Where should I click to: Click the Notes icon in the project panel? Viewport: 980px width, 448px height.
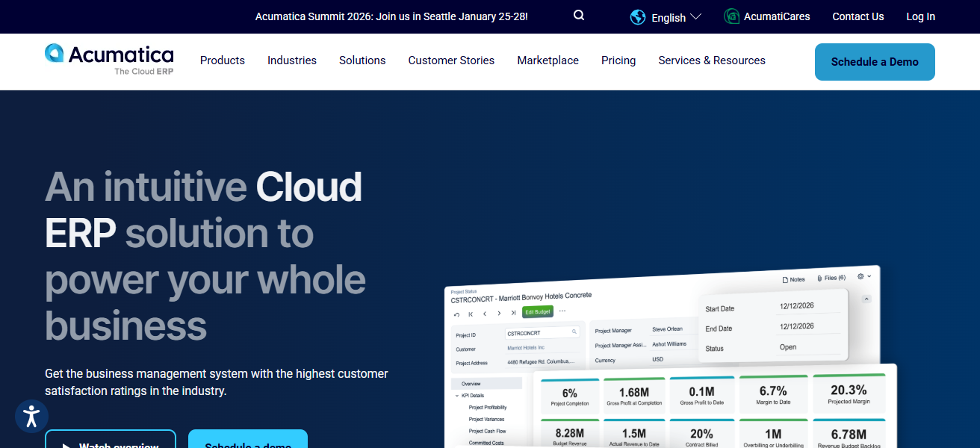click(785, 280)
